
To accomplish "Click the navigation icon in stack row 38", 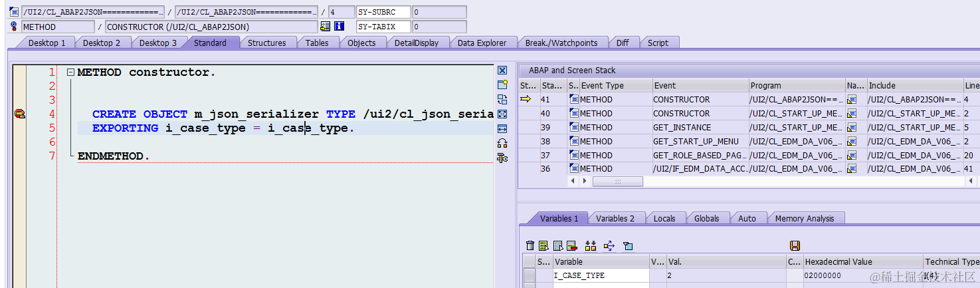I will click(852, 142).
